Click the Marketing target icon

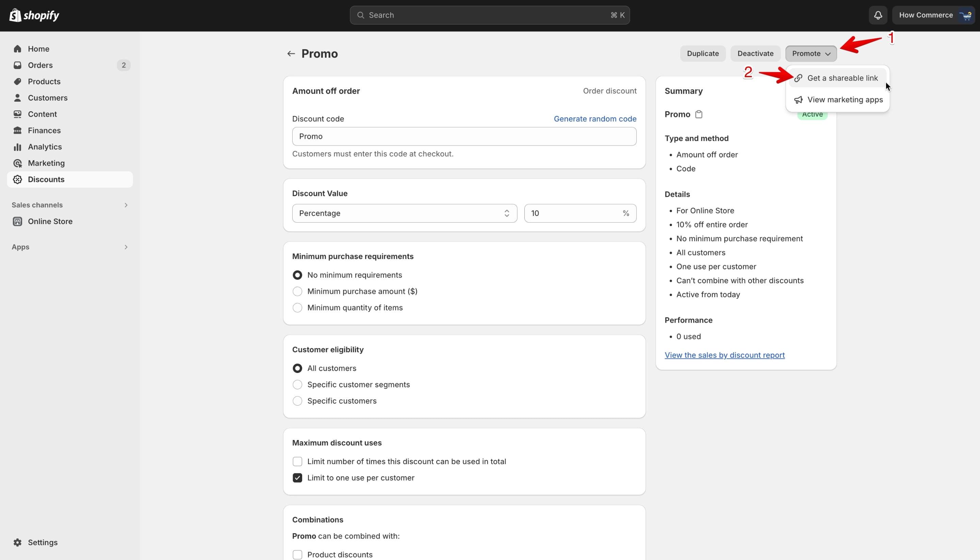[x=17, y=163]
